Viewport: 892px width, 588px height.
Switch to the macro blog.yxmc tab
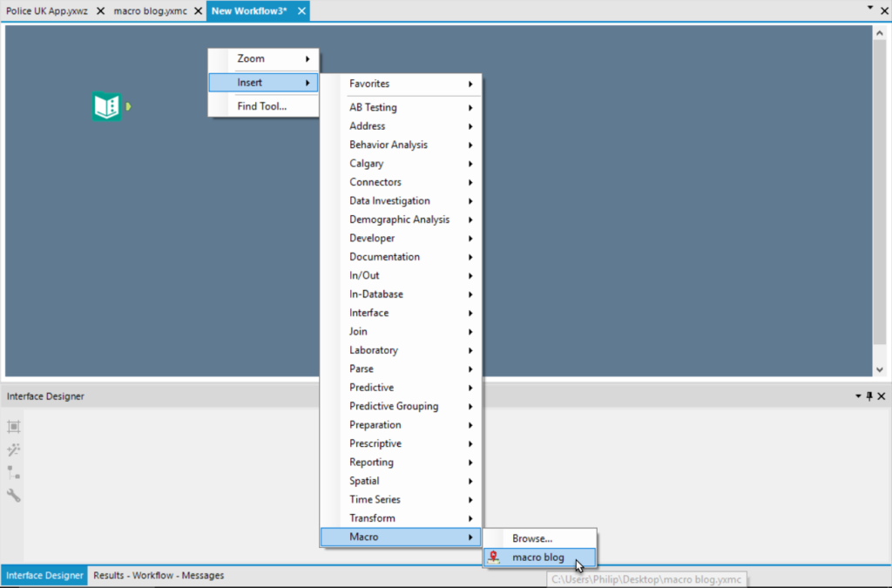tap(150, 10)
